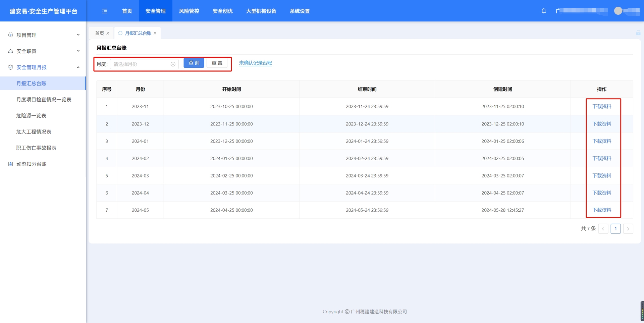Expand the 项目管理 sidebar menu

pyautogui.click(x=43, y=35)
